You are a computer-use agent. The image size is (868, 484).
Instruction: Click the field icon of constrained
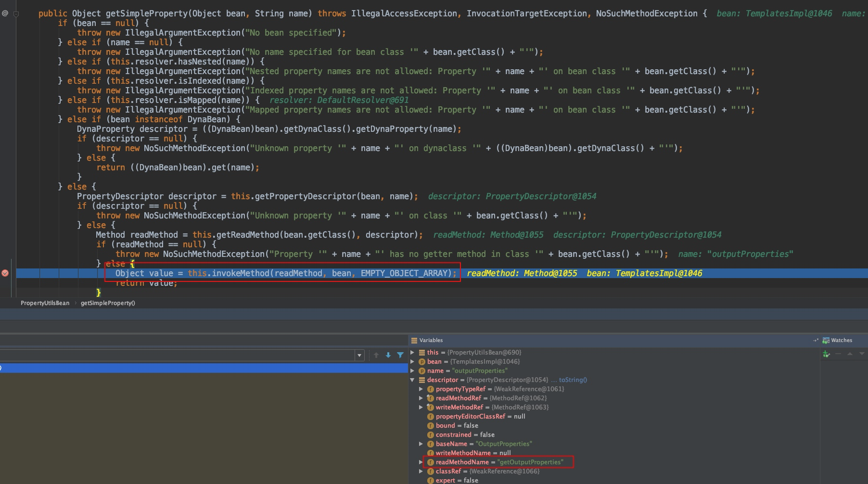click(x=431, y=435)
